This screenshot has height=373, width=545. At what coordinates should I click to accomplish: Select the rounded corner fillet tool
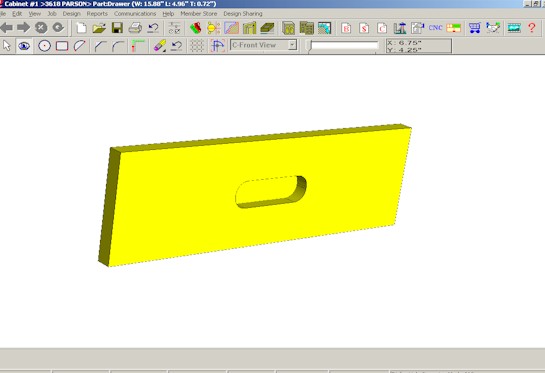[118, 46]
